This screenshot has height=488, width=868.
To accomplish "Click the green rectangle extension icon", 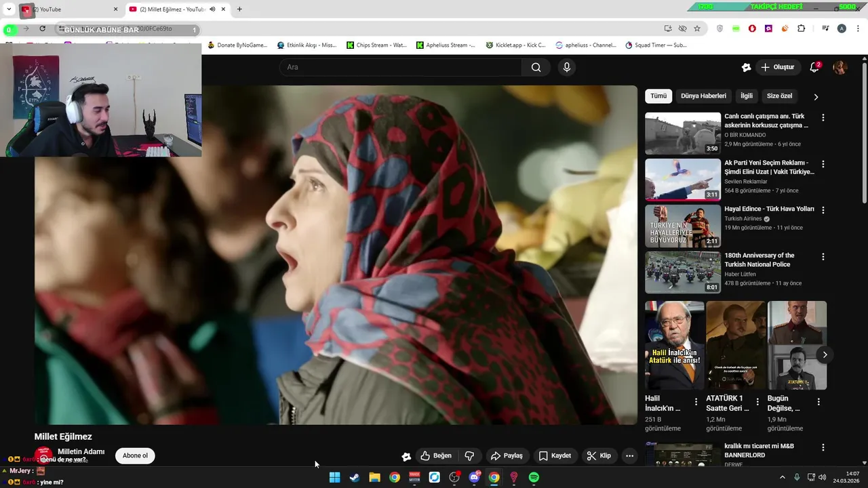I will pos(736,28).
